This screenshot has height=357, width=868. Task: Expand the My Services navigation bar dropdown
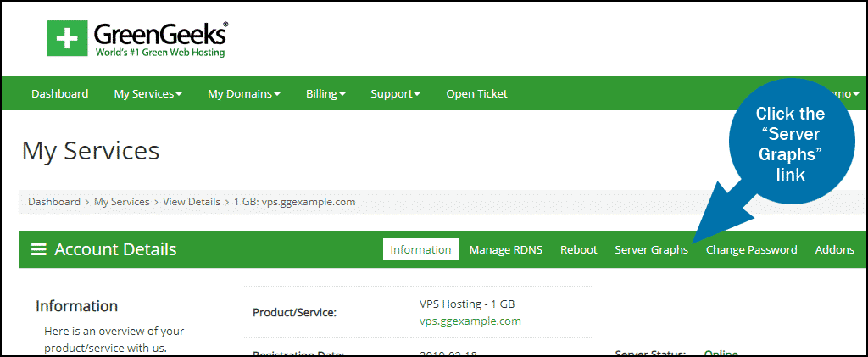pyautogui.click(x=147, y=94)
